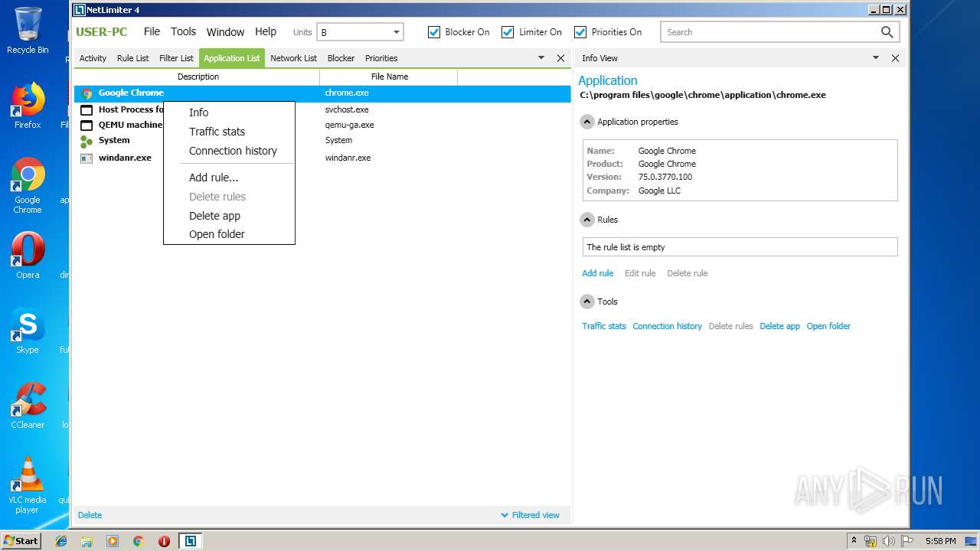The width and height of the screenshot is (980, 551).
Task: Click Opera taskbar icon
Action: (x=164, y=541)
